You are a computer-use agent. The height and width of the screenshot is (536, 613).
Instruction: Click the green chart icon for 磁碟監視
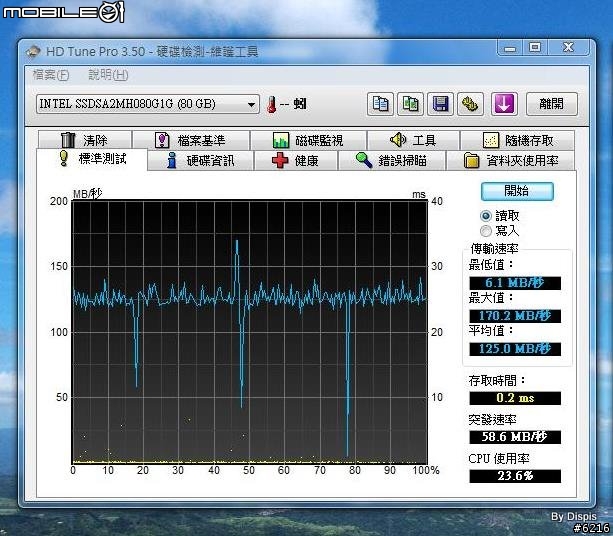(x=281, y=140)
